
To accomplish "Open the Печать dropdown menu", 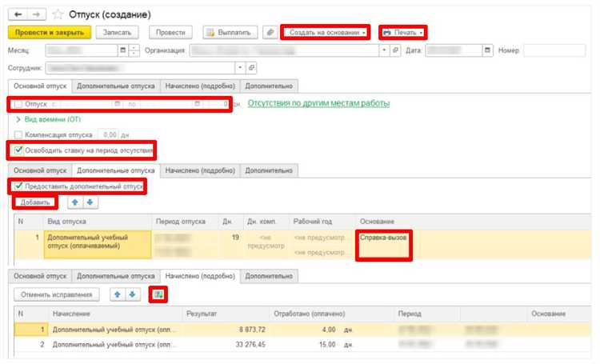I will 402,33.
